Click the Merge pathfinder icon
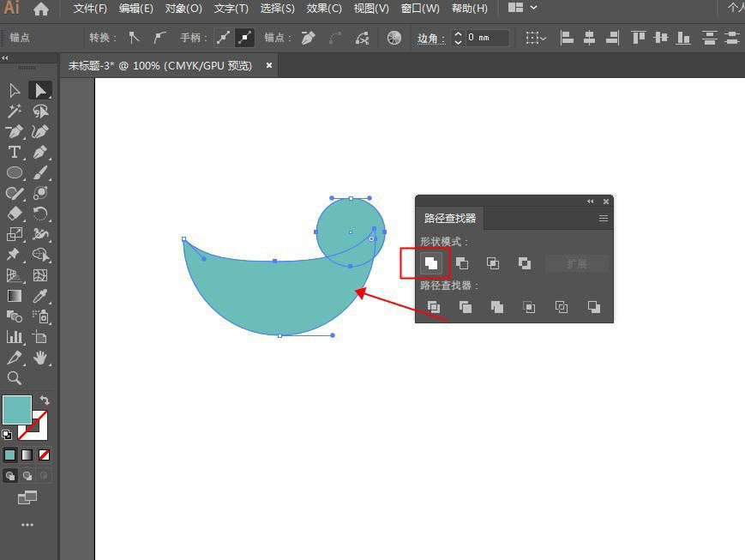This screenshot has height=560, width=745. coord(497,307)
